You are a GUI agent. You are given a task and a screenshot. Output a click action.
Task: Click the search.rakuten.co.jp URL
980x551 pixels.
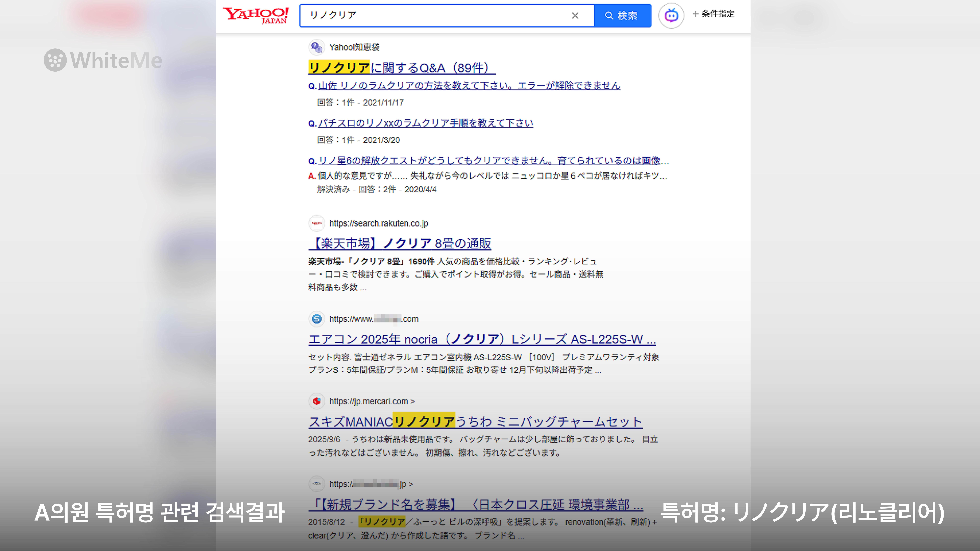point(378,223)
